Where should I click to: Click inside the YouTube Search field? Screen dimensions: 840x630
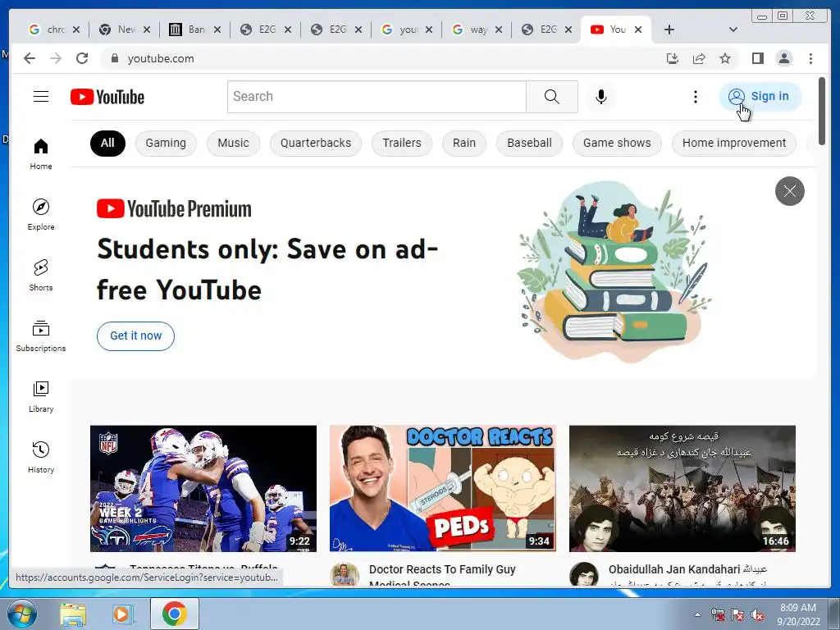click(x=377, y=97)
